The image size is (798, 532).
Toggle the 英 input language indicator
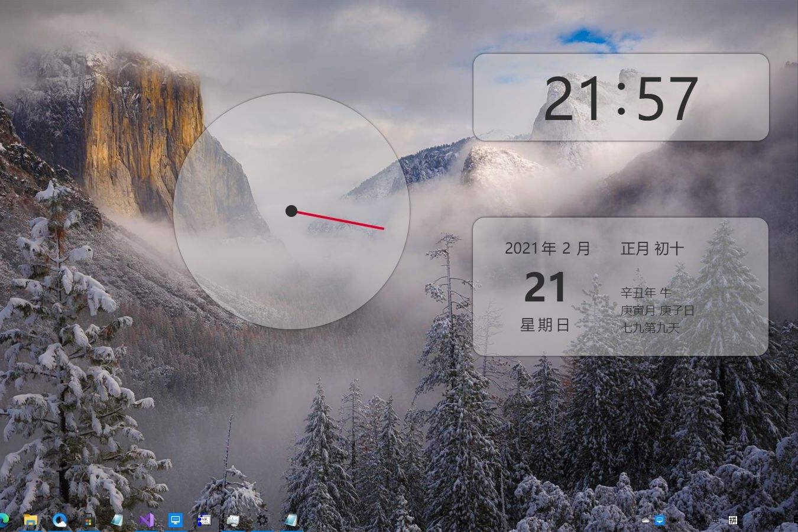tap(715, 520)
